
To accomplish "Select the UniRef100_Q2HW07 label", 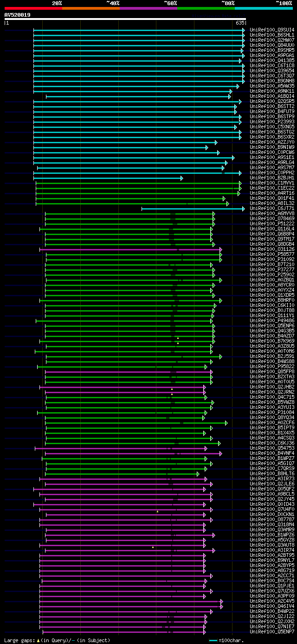I will click(272, 40).
